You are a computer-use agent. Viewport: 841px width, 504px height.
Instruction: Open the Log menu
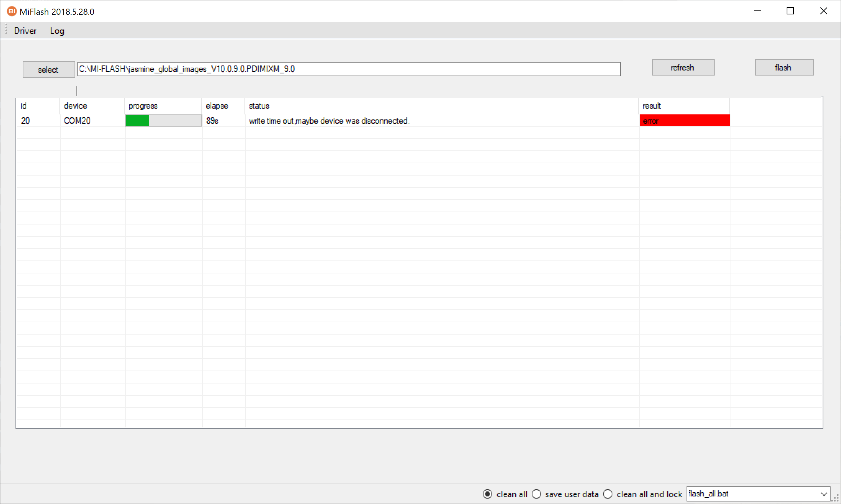coord(57,31)
